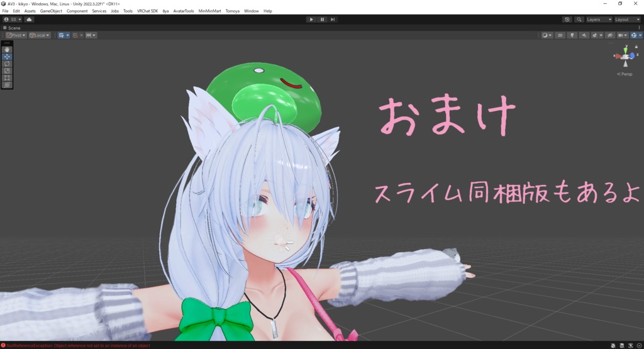Click the auto-generate lighting status icon
This screenshot has width=644, height=349.
point(630,346)
